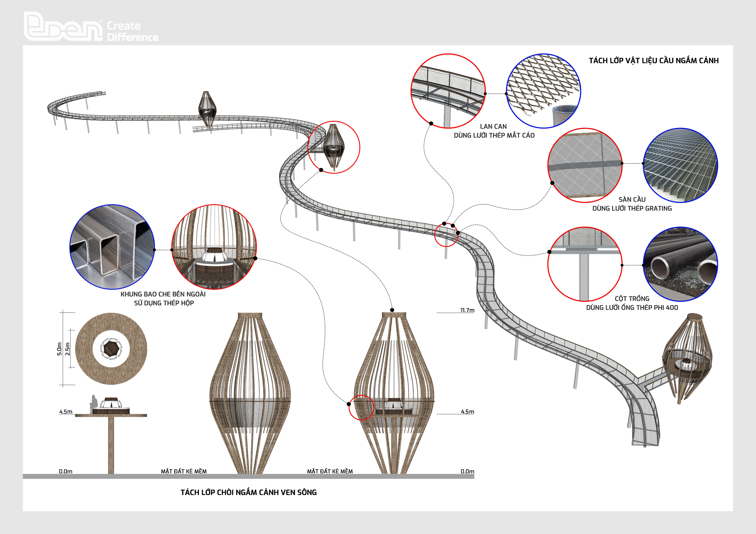Click the 'CỘT TRỐNG' label

click(x=632, y=299)
